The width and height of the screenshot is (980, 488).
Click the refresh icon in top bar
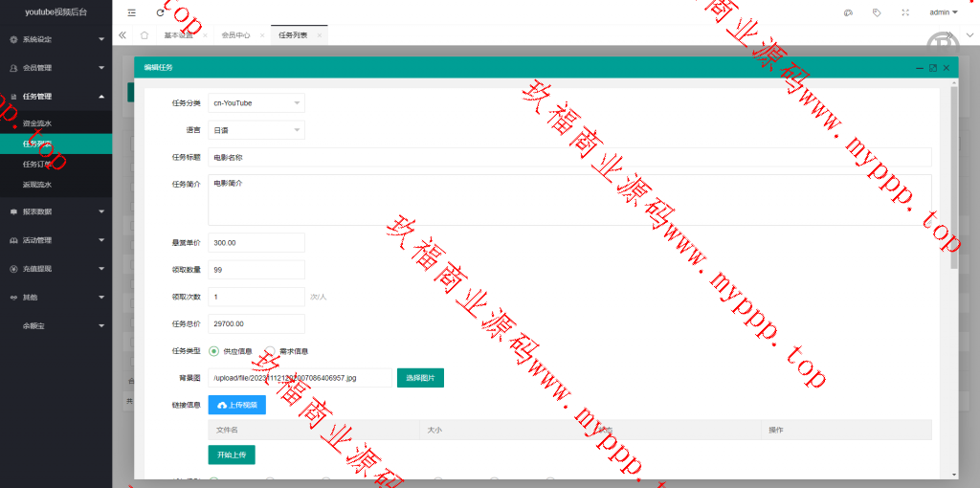[x=160, y=12]
